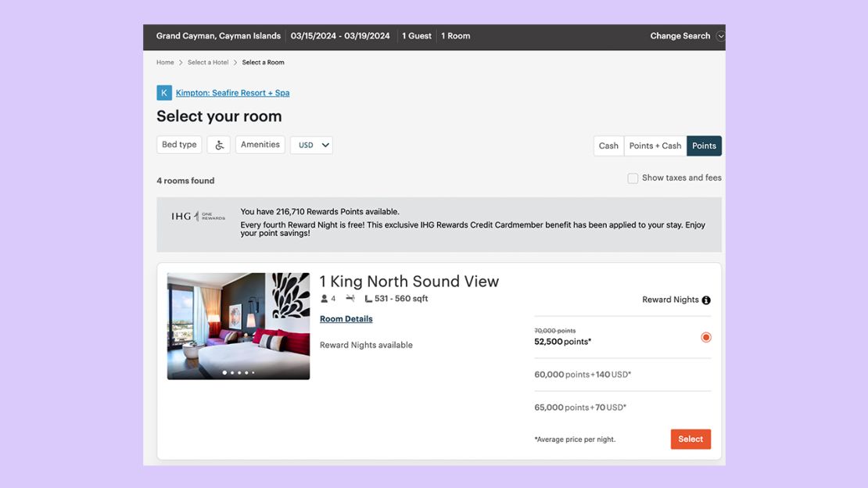Open the Bed type filter

point(179,145)
